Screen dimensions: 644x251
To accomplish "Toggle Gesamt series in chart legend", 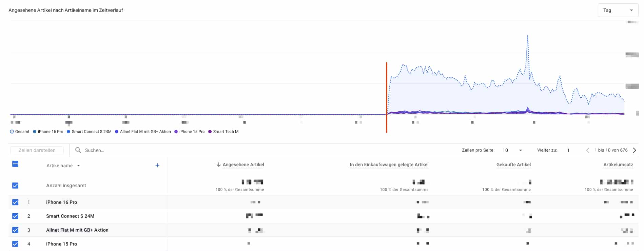I will (x=20, y=132).
